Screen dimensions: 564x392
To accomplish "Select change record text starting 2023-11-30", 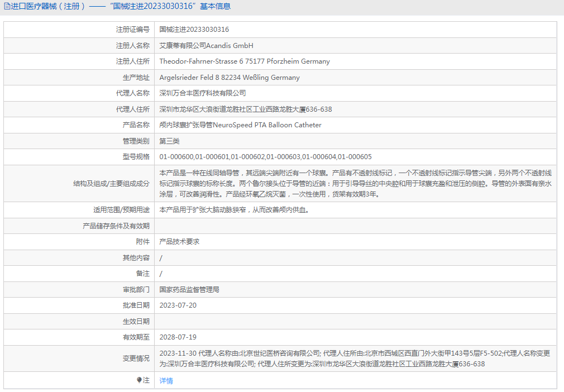I will click(x=355, y=358).
